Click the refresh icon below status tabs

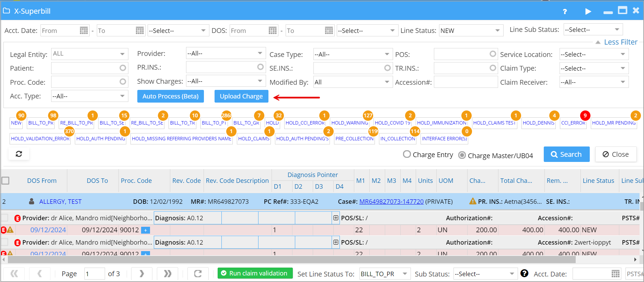pos(19,154)
